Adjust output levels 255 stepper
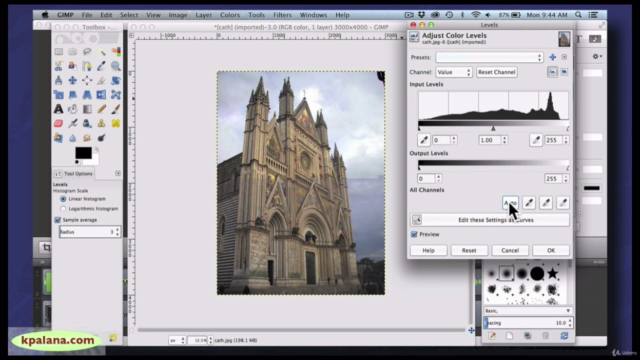Image resolution: width=640 pixels, height=360 pixels. tap(566, 178)
